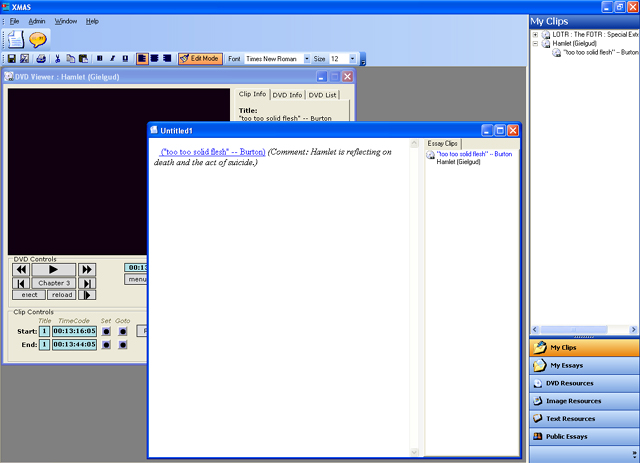Viewport: 640px width, 463px height.
Task: Click the new essay document icon
Action: pos(15,39)
